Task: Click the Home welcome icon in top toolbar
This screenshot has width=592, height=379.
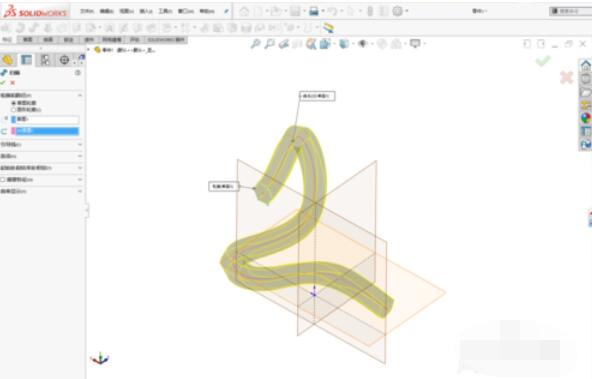Action: [x=244, y=11]
